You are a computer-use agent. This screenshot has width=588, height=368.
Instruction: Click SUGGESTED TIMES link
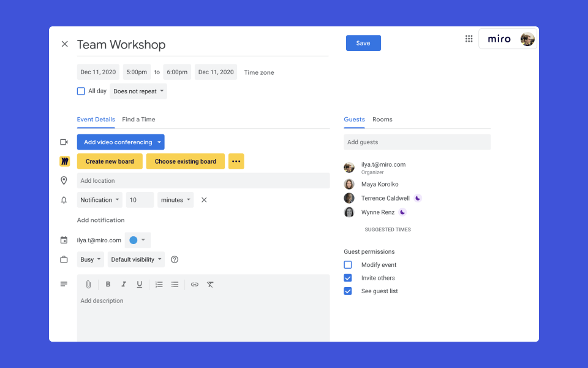pos(388,229)
